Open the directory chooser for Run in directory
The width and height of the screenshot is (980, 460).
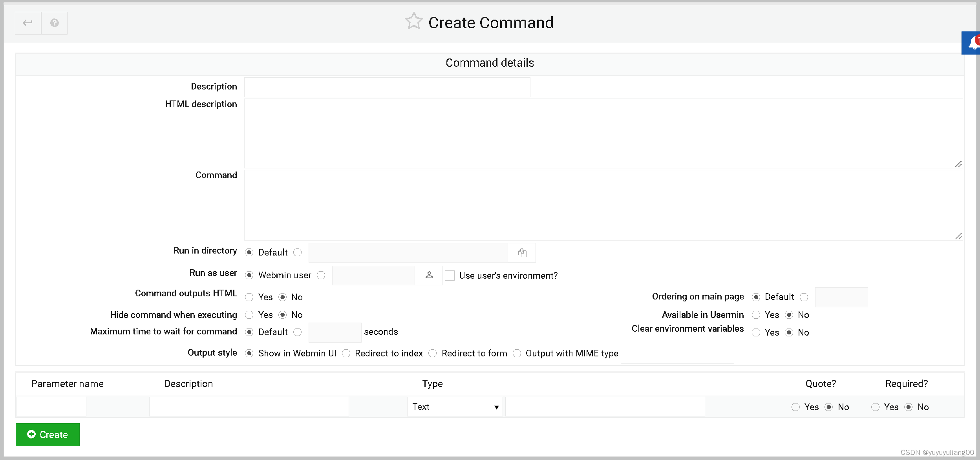click(522, 252)
